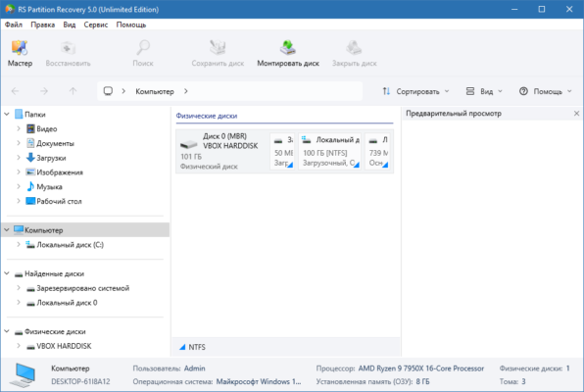The image size is (584, 392).
Task: Click the Поиск magnifier icon
Action: pos(143,48)
